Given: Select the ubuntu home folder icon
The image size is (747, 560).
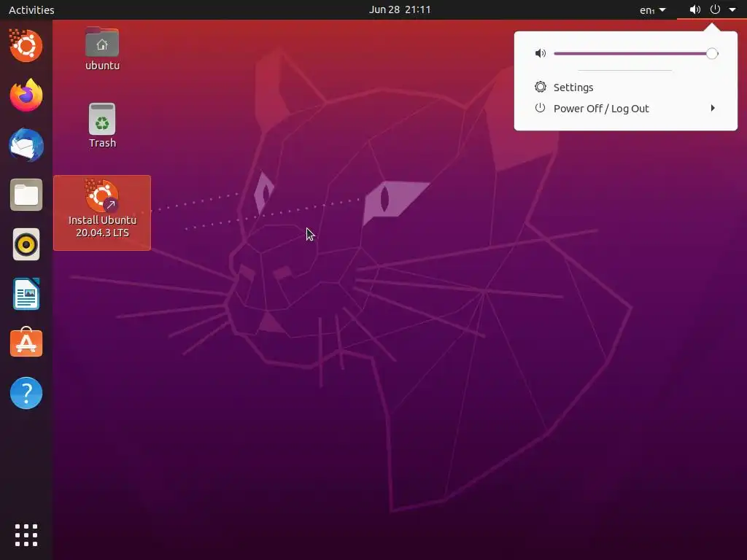Looking at the screenshot, I should [x=102, y=42].
